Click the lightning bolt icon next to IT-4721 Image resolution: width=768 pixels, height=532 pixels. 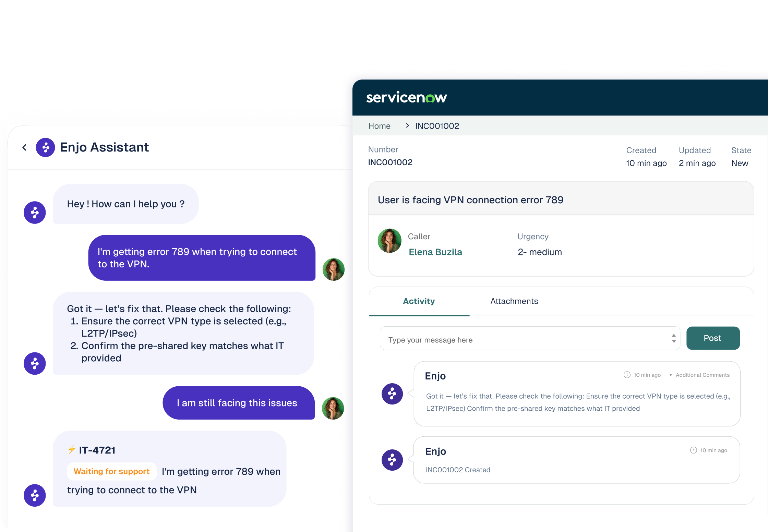coord(72,449)
